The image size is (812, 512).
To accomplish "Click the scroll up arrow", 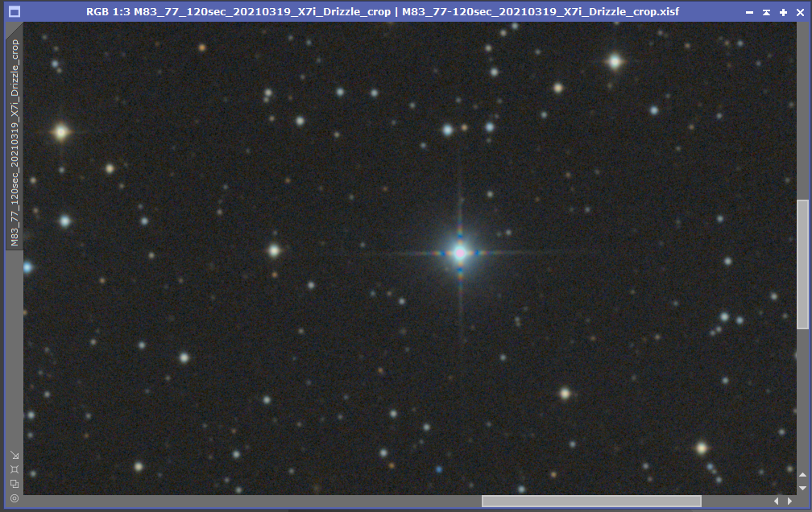I will point(802,475).
